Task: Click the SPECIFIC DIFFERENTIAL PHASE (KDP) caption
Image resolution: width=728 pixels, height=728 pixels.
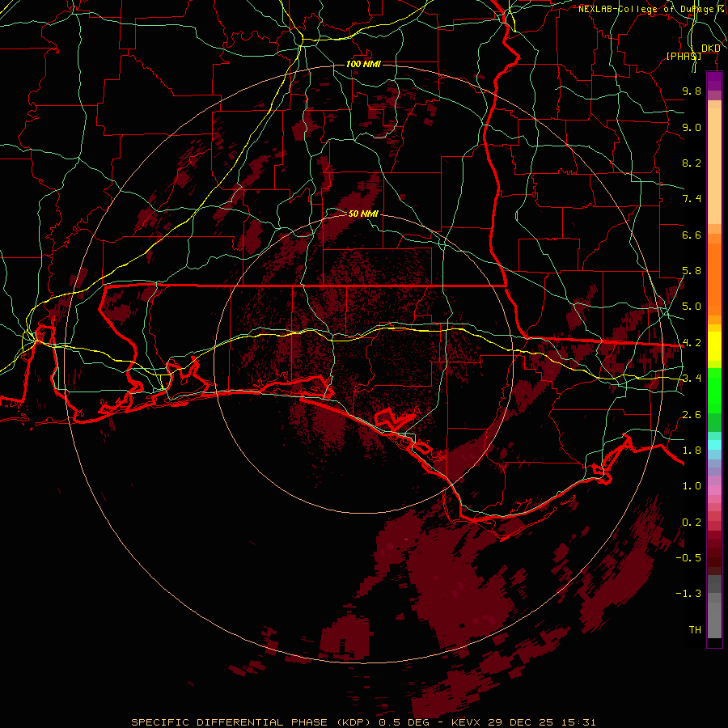Action: (250, 722)
